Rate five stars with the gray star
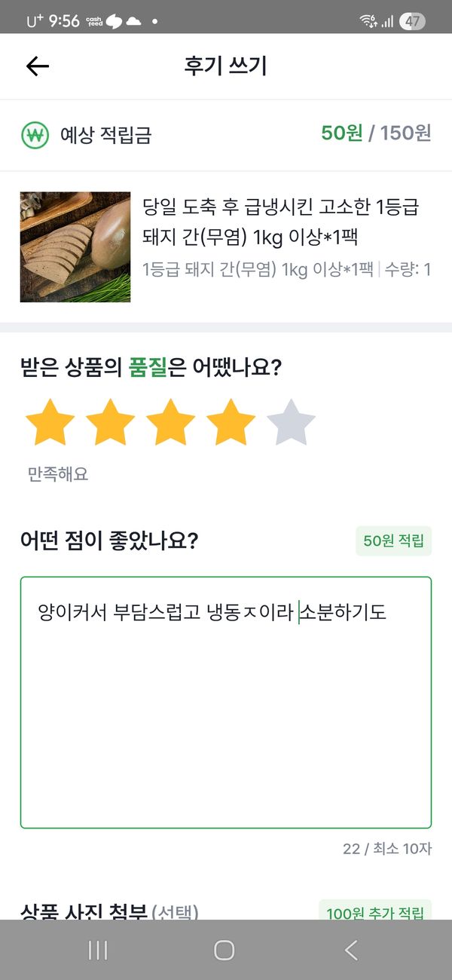This screenshot has height=980, width=452. (291, 424)
